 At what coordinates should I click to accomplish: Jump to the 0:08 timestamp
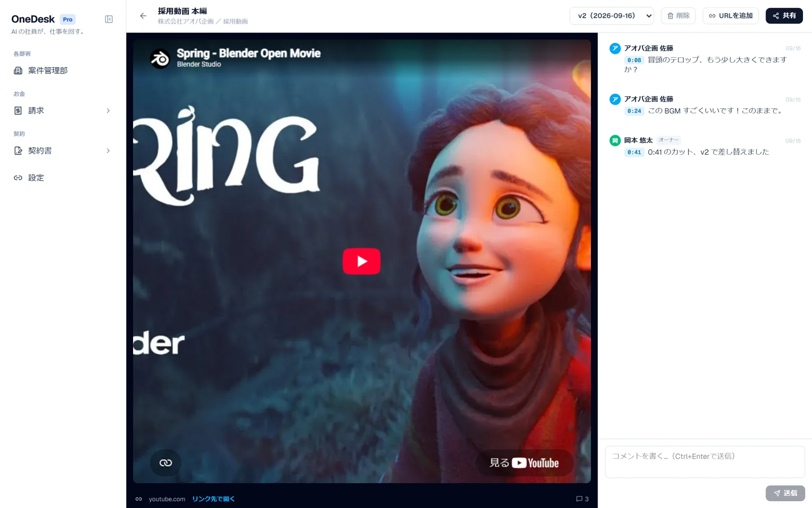(x=634, y=60)
